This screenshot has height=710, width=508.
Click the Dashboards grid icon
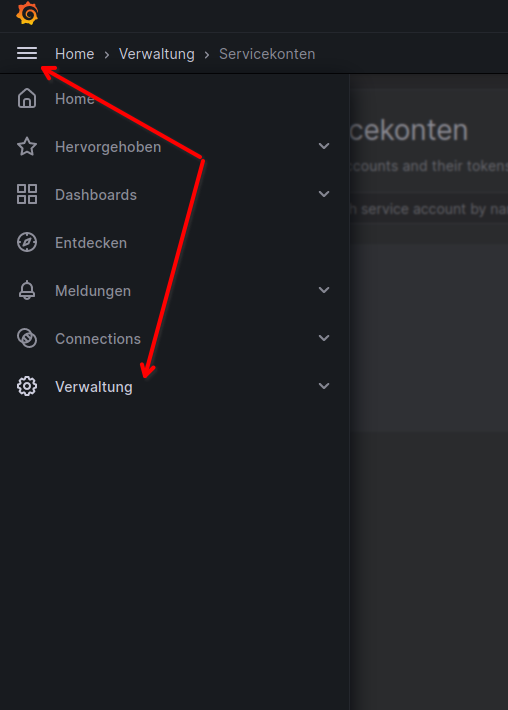(27, 194)
